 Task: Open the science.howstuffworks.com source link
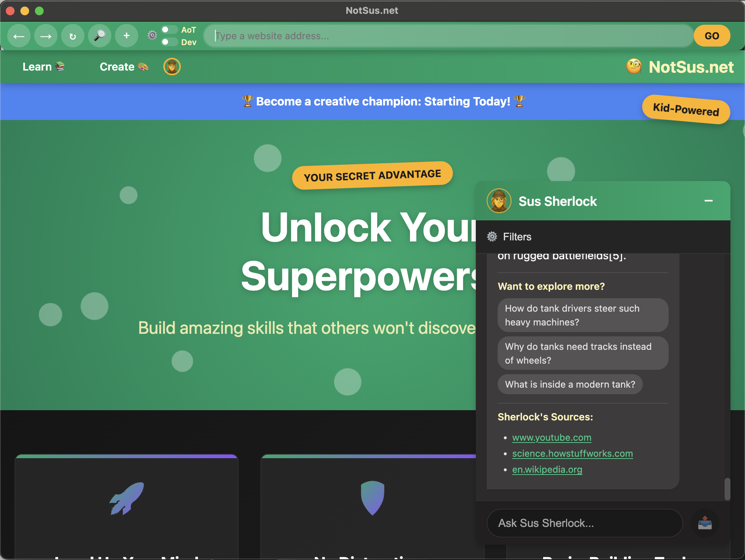click(x=572, y=453)
